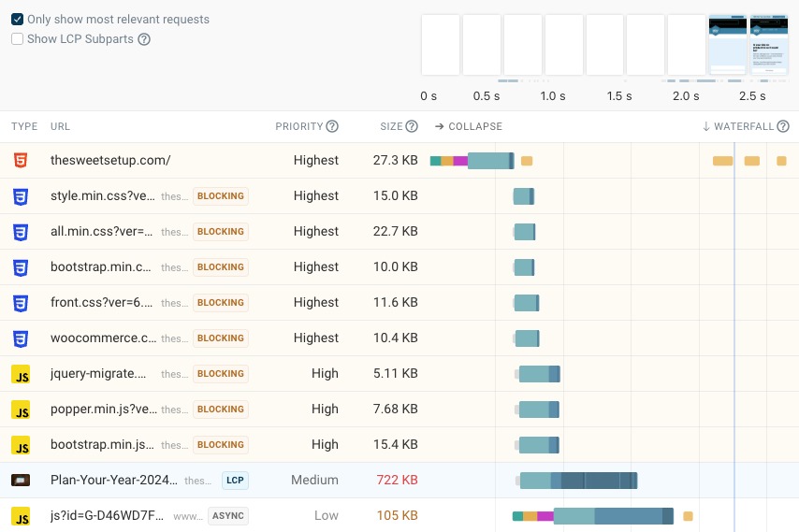Click Medium priority of Plan-Your-Year row
The image size is (799, 532).
click(x=314, y=480)
